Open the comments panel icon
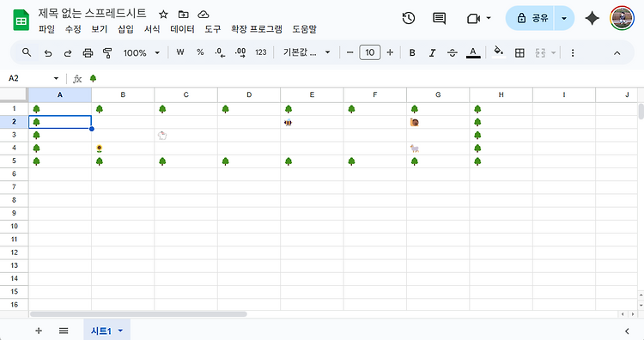 pos(439,18)
